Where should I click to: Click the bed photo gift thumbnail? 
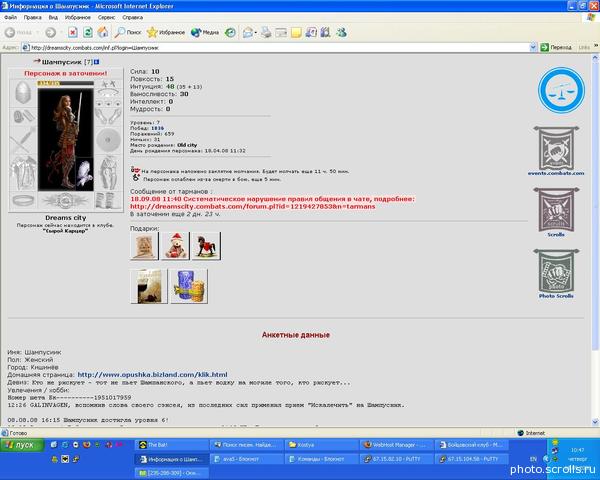(x=149, y=286)
